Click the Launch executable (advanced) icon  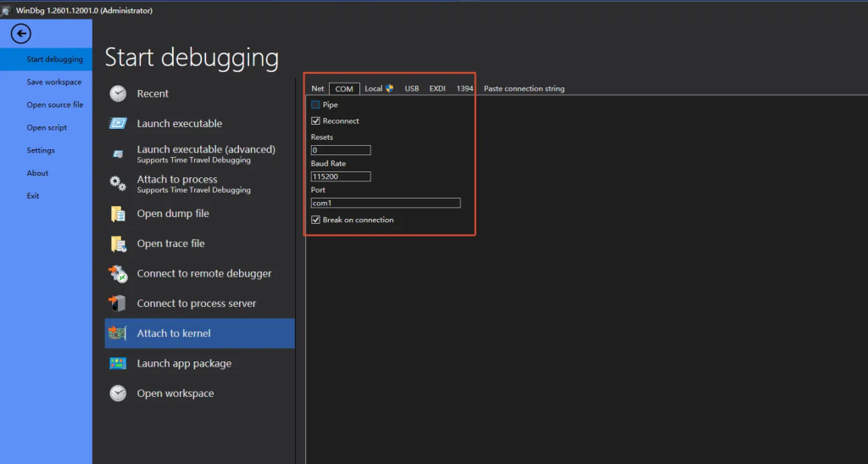coord(118,154)
